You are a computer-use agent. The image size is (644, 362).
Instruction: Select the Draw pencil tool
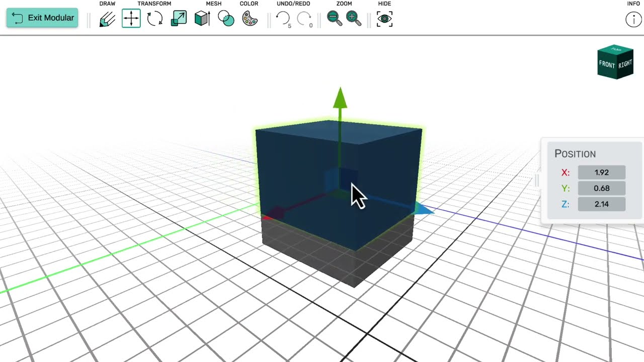pos(107,19)
